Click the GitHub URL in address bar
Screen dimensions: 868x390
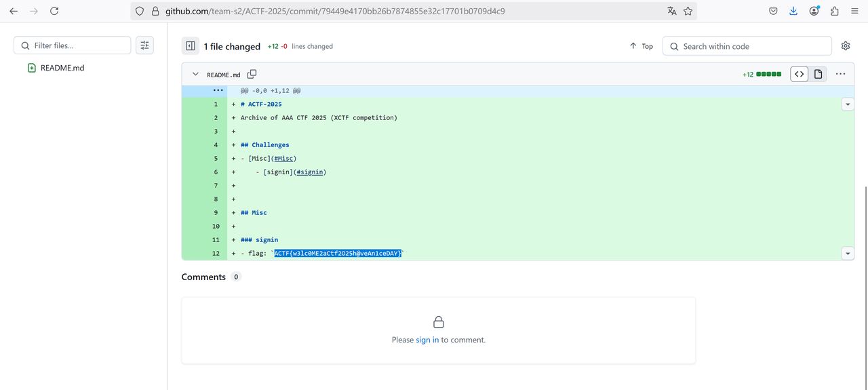click(x=335, y=11)
